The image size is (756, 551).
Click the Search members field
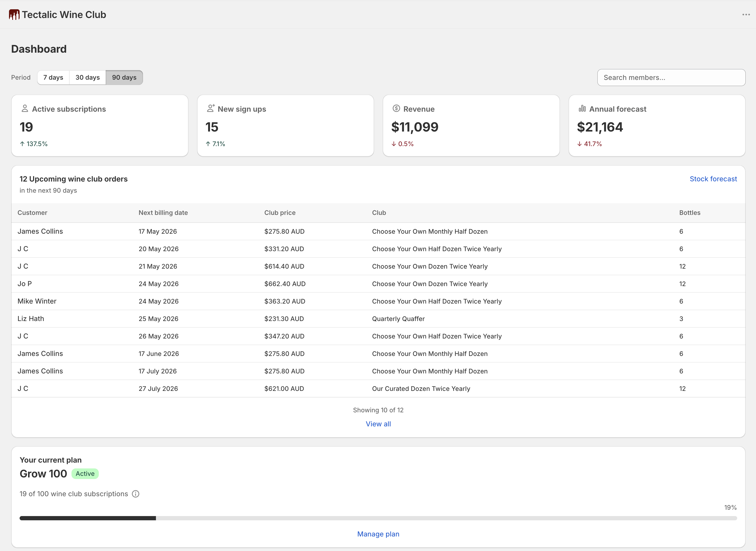(671, 77)
